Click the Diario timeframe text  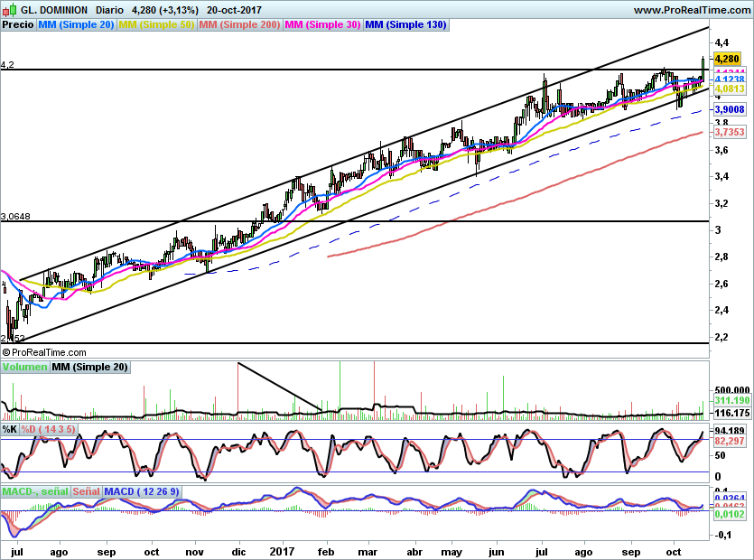point(109,10)
